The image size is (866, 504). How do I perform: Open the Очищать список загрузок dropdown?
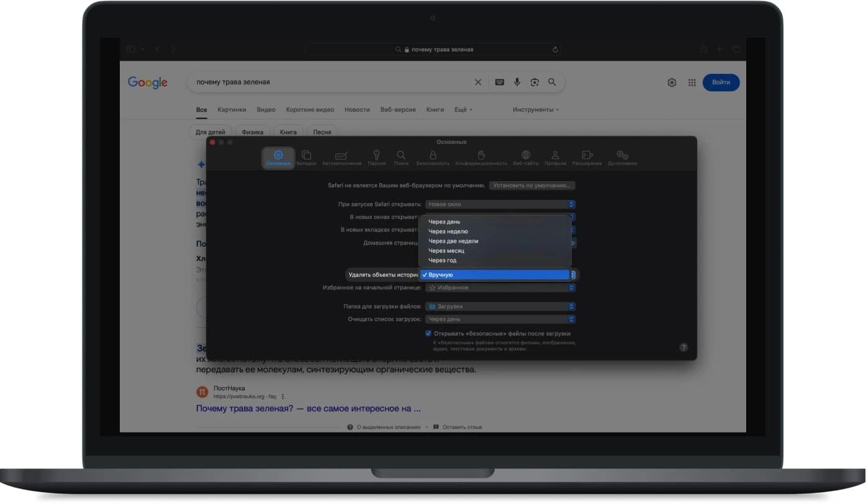click(500, 319)
